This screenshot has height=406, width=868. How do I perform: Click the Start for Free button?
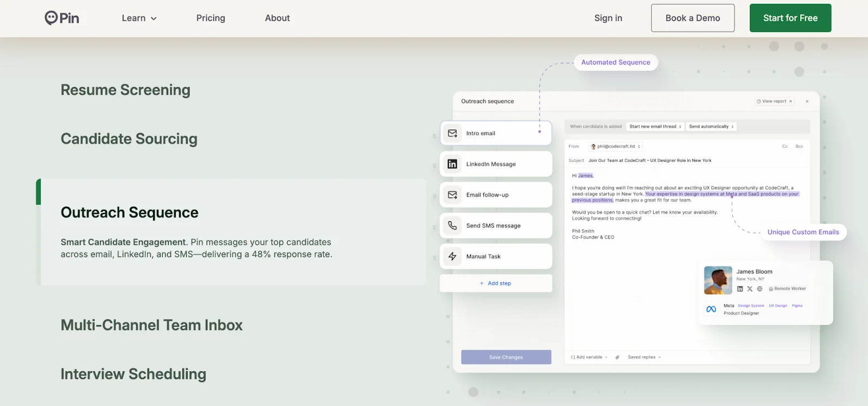coord(790,18)
